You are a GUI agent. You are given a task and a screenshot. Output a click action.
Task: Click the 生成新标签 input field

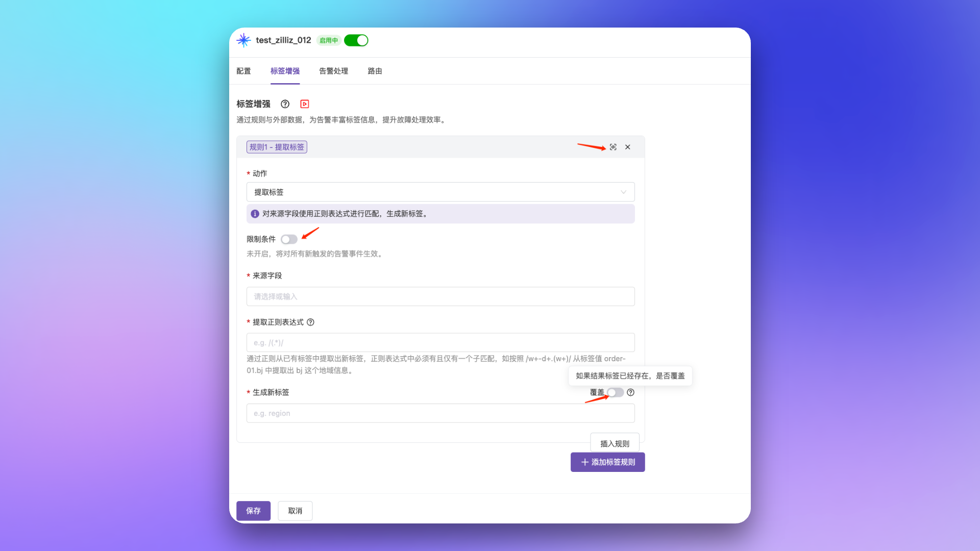[x=440, y=413]
